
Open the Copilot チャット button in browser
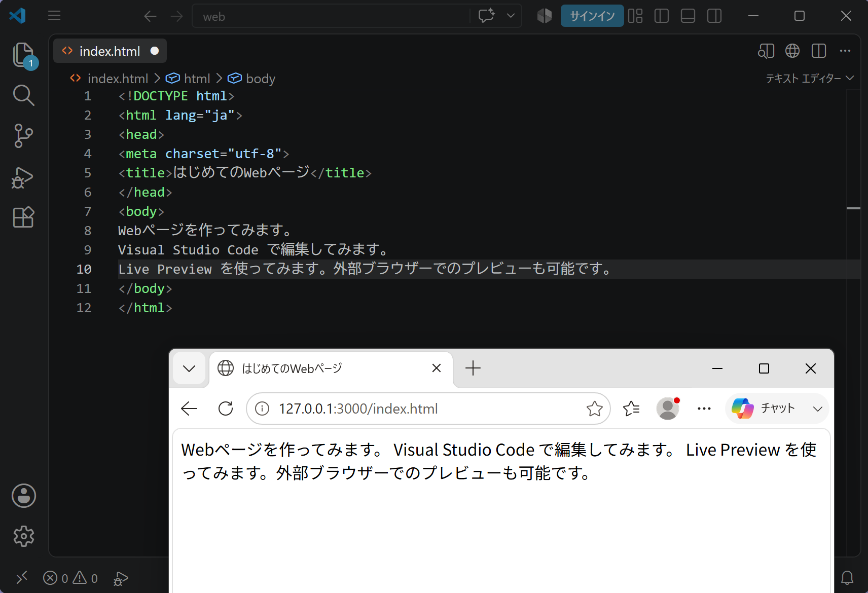tap(763, 409)
